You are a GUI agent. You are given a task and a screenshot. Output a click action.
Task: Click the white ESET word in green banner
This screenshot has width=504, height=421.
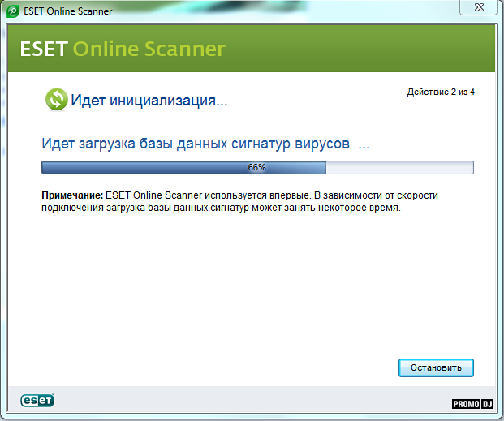tap(44, 49)
